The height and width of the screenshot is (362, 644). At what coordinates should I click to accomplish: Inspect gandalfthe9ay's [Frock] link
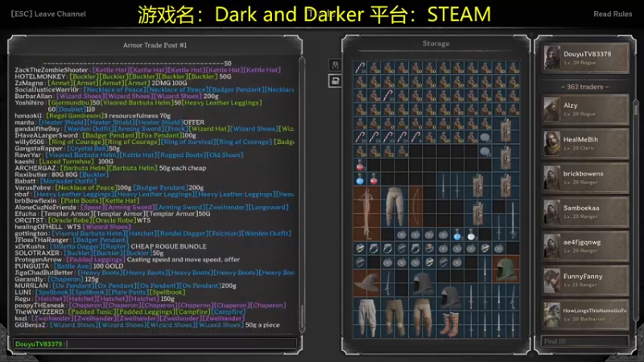coord(175,129)
